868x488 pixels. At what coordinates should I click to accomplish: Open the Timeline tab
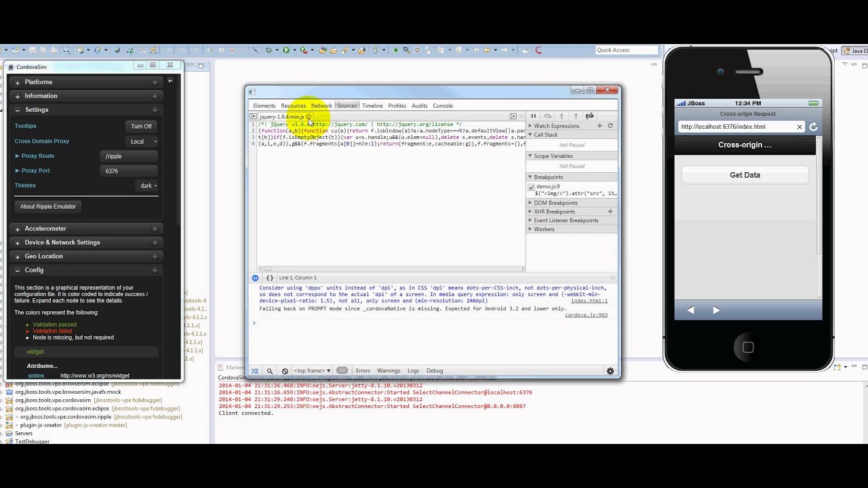pyautogui.click(x=372, y=106)
